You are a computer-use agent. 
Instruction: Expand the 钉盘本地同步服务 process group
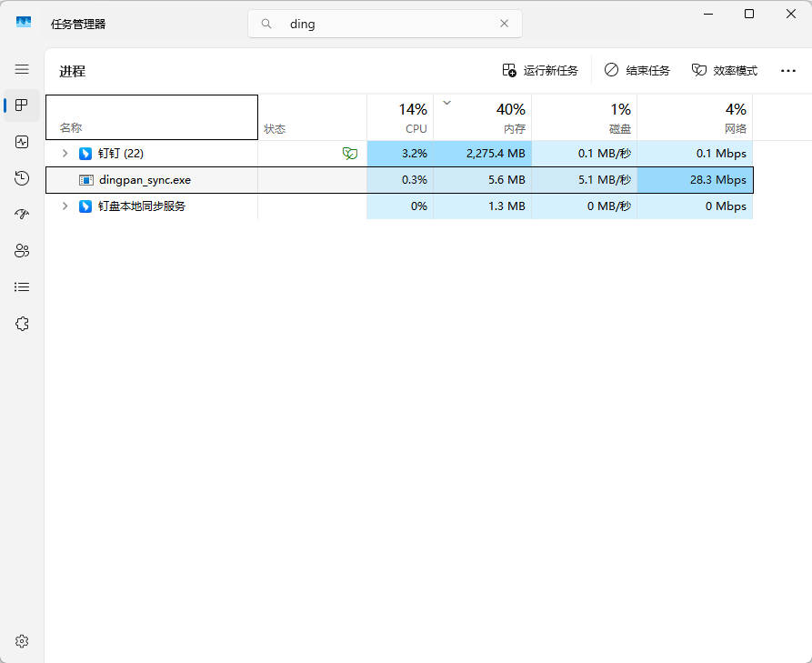pos(65,206)
